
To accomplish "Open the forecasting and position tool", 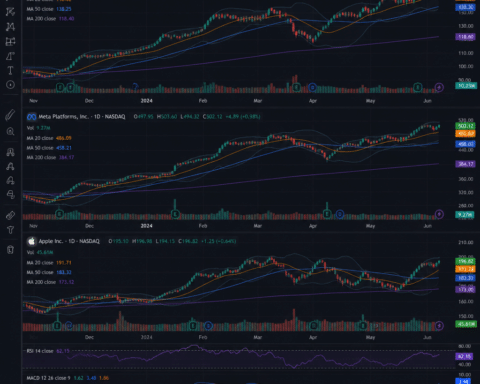I will (x=10, y=41).
